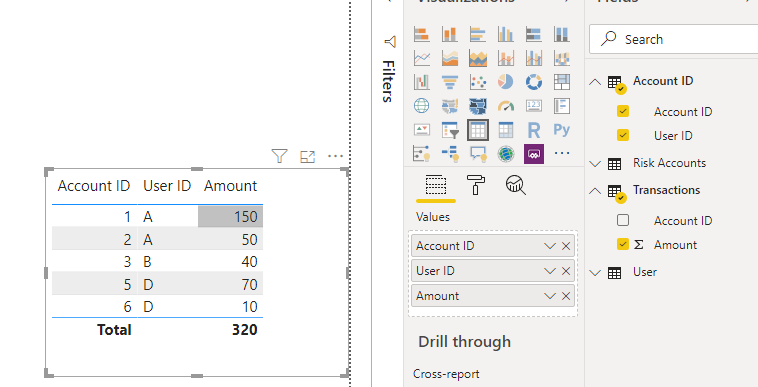The width and height of the screenshot is (758, 387).
Task: Select the ribbon chart visual
Action: pyautogui.click(x=562, y=58)
